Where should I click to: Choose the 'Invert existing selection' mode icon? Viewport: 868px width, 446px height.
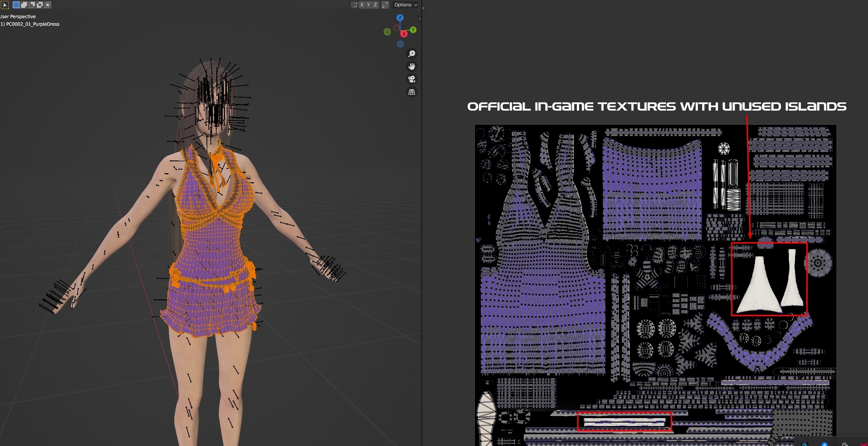[x=40, y=5]
